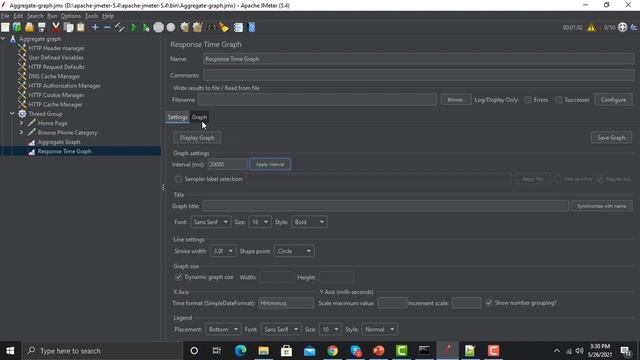Open the File menu

[x=5, y=16]
